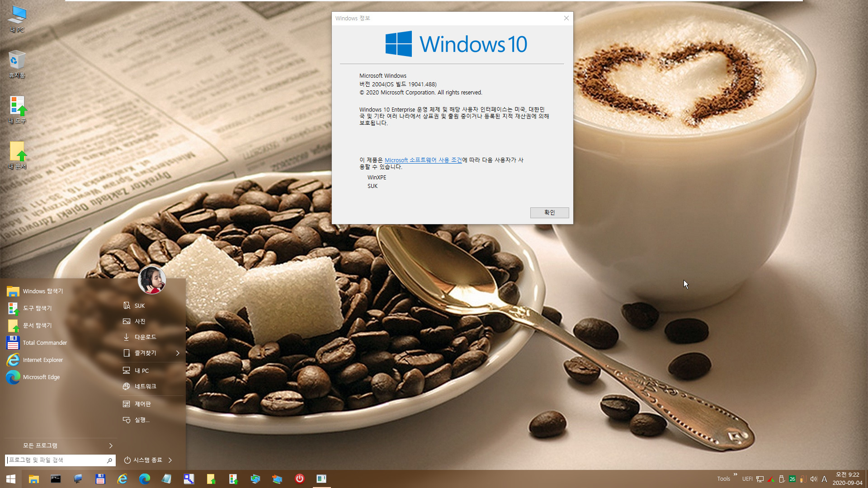
Task: Launch Total Commander floppy icon in taskbar
Action: 100,479
